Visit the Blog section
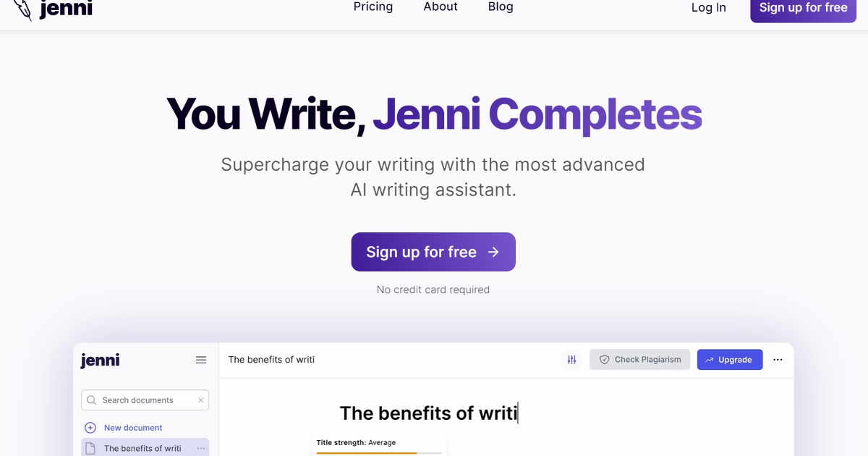The image size is (868, 456). [x=500, y=7]
